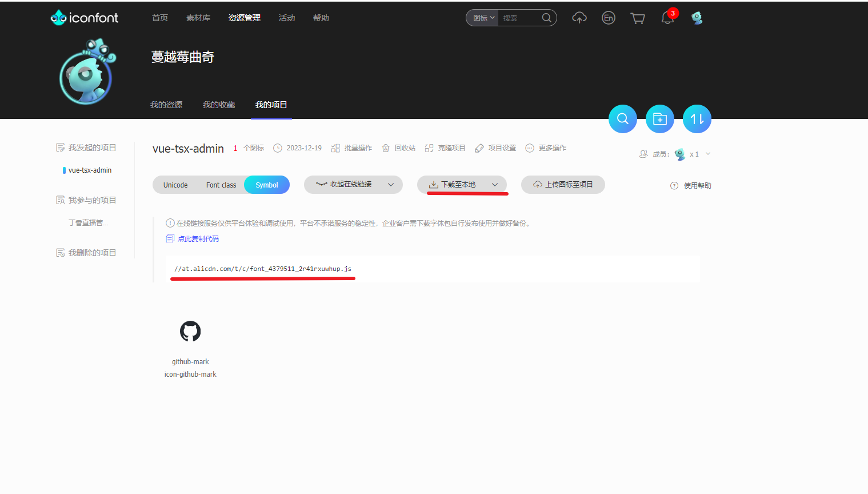Screen dimensions: 868x494
Task: Click the 点此复制代码 link
Action: [x=198, y=239]
